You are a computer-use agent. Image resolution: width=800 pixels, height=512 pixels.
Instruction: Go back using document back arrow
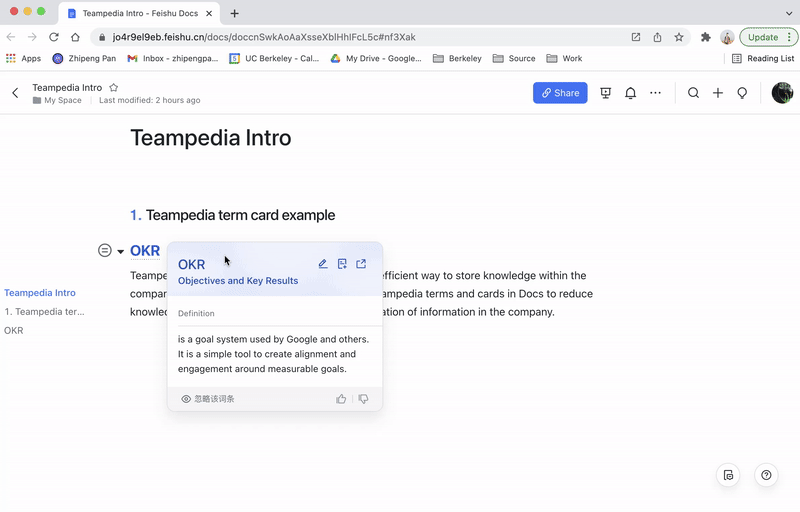pos(15,93)
